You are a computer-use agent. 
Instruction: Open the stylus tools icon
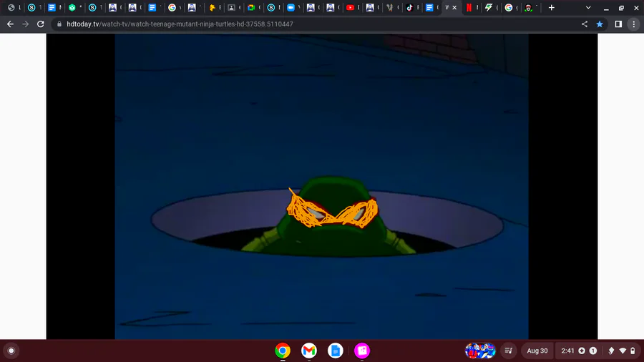611,351
